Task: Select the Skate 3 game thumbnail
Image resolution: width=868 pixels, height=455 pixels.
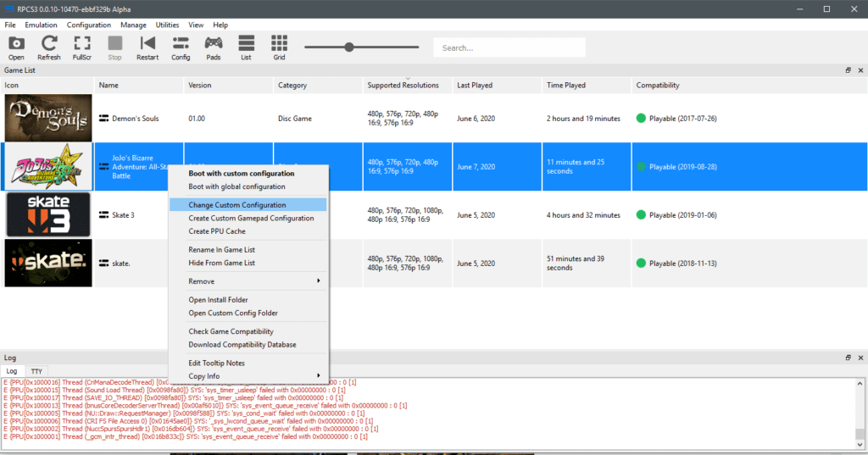Action: (48, 214)
